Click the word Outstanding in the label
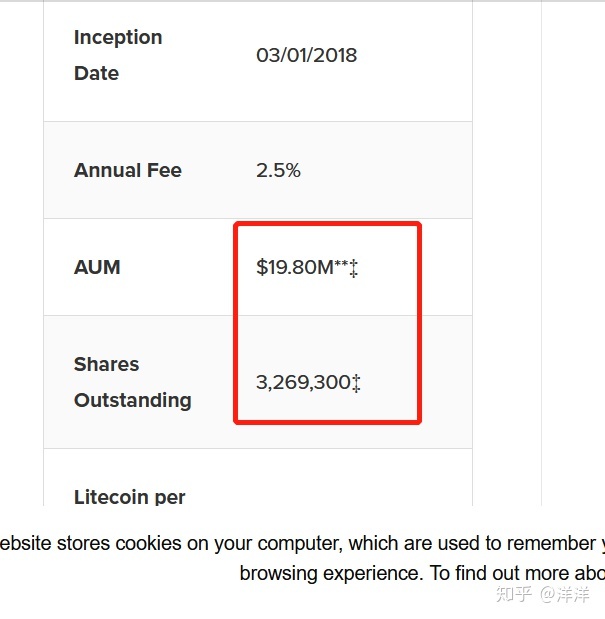The height and width of the screenshot is (619, 605). click(133, 400)
